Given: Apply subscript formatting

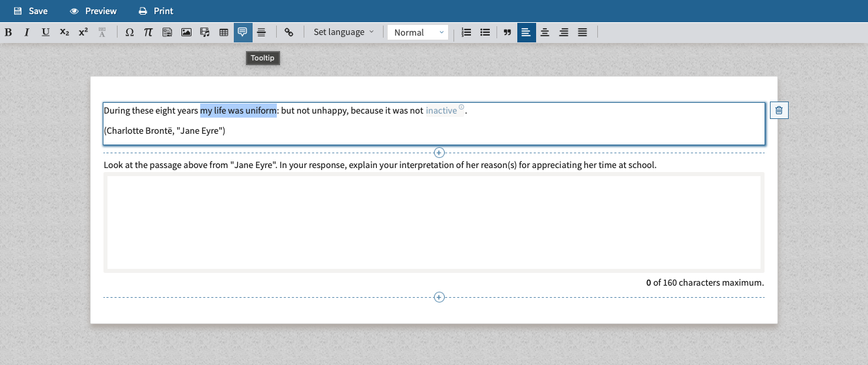Looking at the screenshot, I should click(64, 32).
